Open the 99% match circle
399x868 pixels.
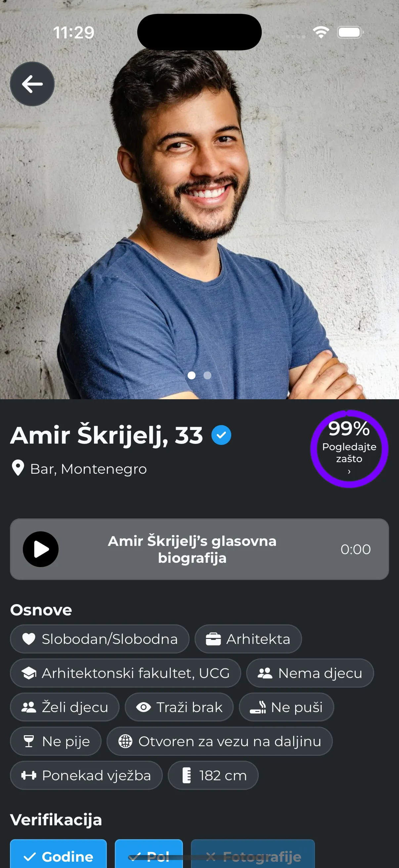(x=349, y=449)
